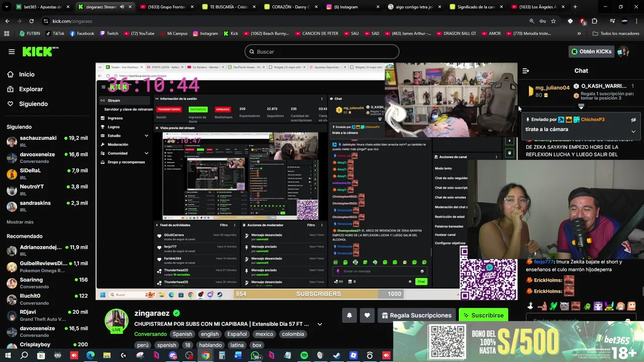Open the zoom magnifier icon in address bar
This screenshot has height=362, width=644.
point(532,21)
